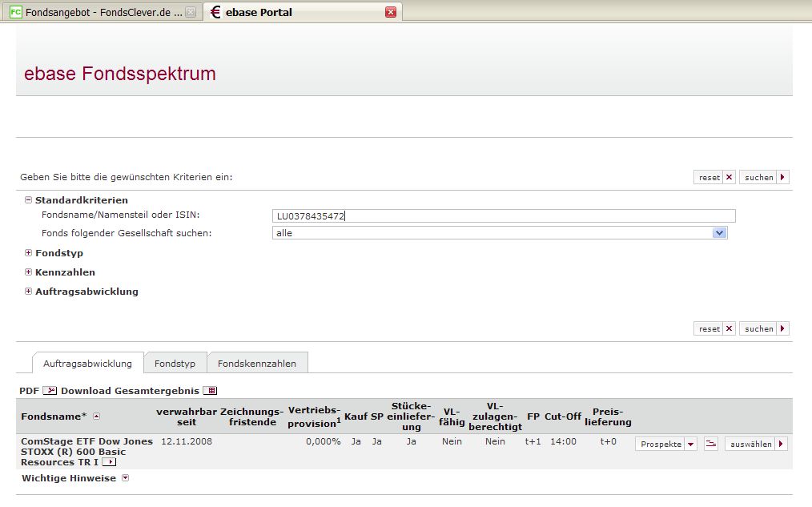Collapse the Standardkriterien section
Image resolution: width=812 pixels, height=507 pixels.
click(29, 200)
